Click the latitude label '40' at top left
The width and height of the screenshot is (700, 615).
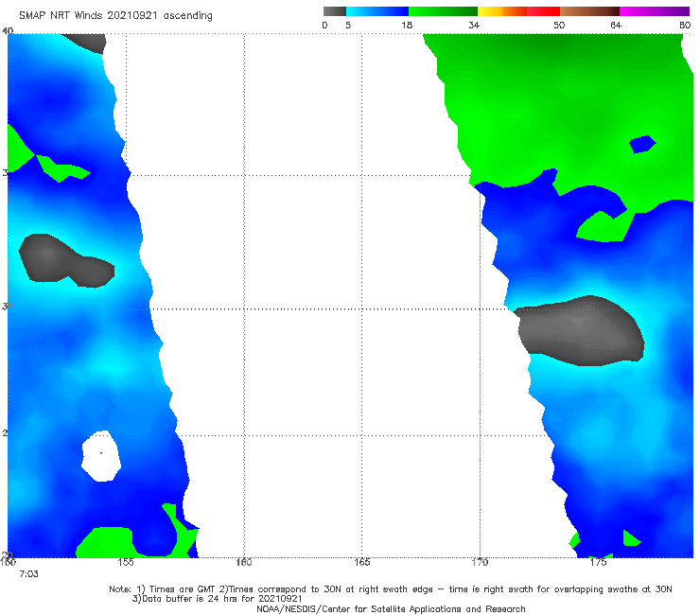8,30
